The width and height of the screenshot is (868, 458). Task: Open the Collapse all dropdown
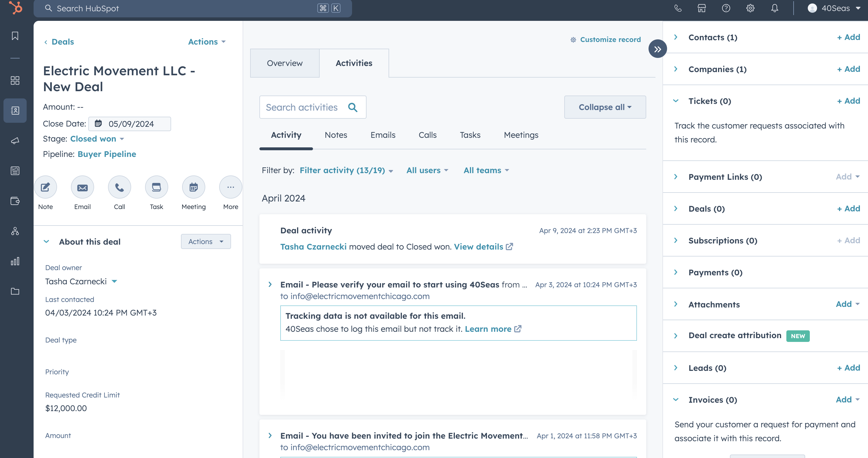605,107
